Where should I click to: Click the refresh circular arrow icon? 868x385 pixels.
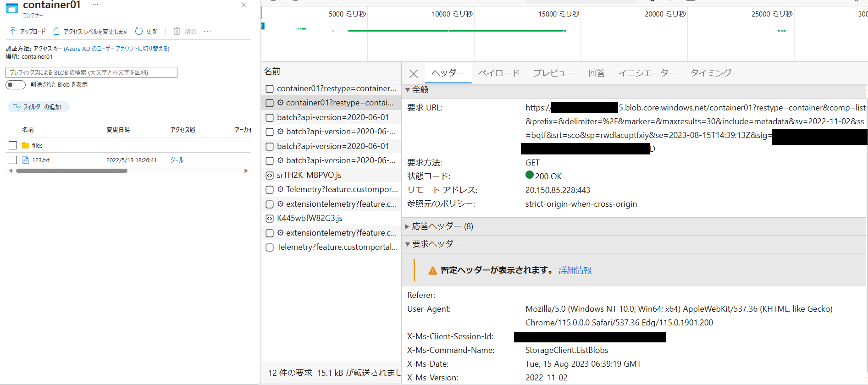tap(139, 31)
